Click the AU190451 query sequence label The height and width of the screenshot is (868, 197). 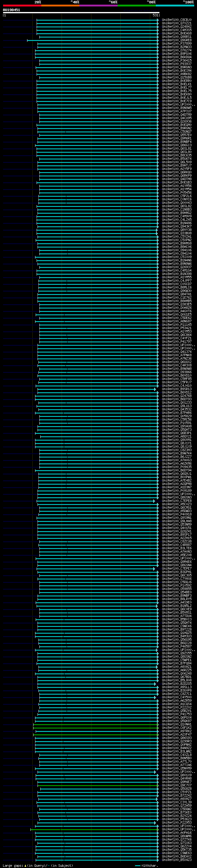(11, 10)
